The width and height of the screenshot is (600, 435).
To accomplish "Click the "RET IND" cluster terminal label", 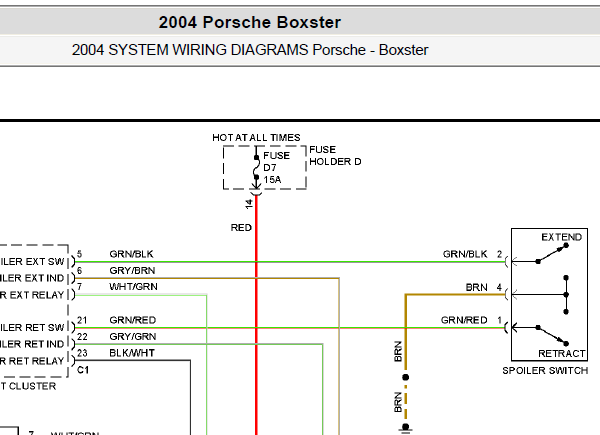I will tap(32, 344).
